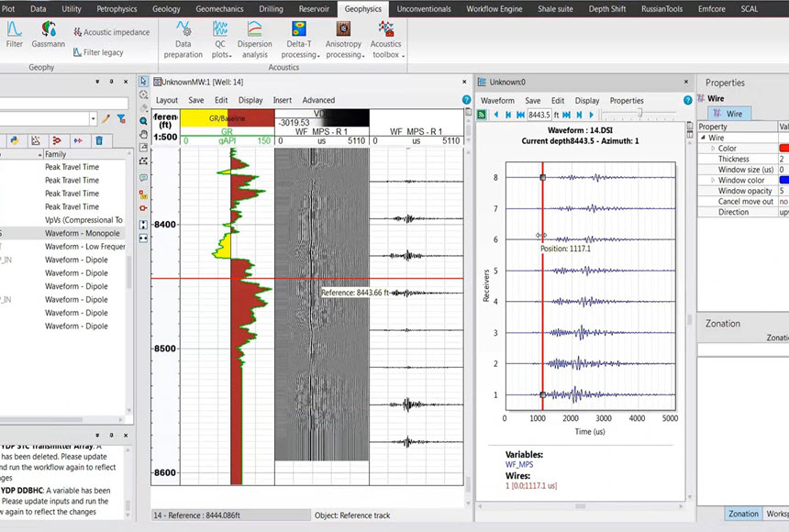Click the vertical fit-to-height icon
The height and width of the screenshot is (532, 789).
(143, 225)
